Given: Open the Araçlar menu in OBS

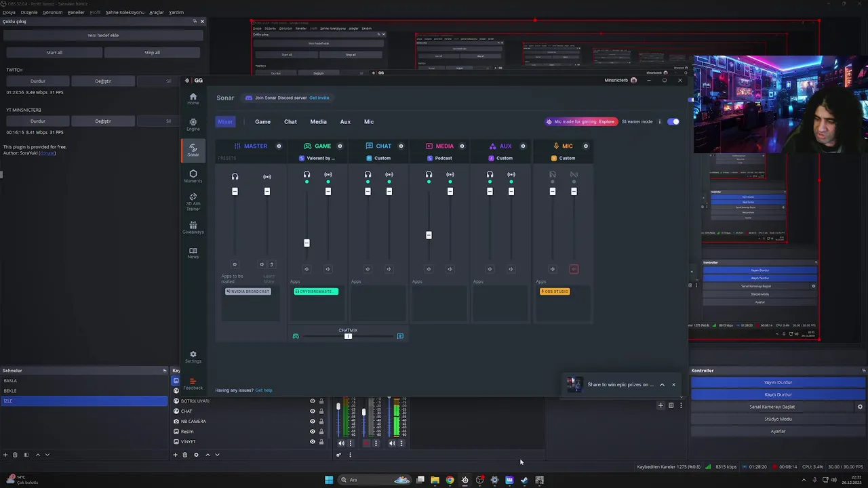Looking at the screenshot, I should (x=157, y=12).
